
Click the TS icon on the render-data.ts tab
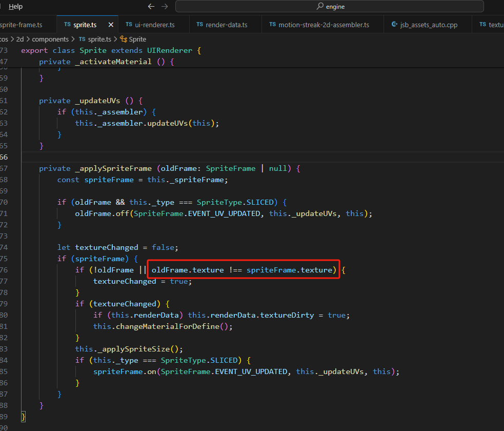pos(199,25)
